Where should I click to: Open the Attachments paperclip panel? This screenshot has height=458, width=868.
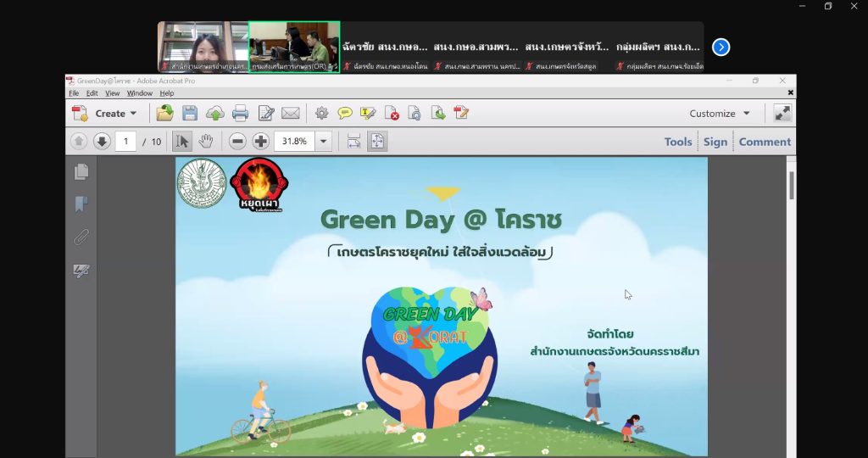[x=81, y=237]
